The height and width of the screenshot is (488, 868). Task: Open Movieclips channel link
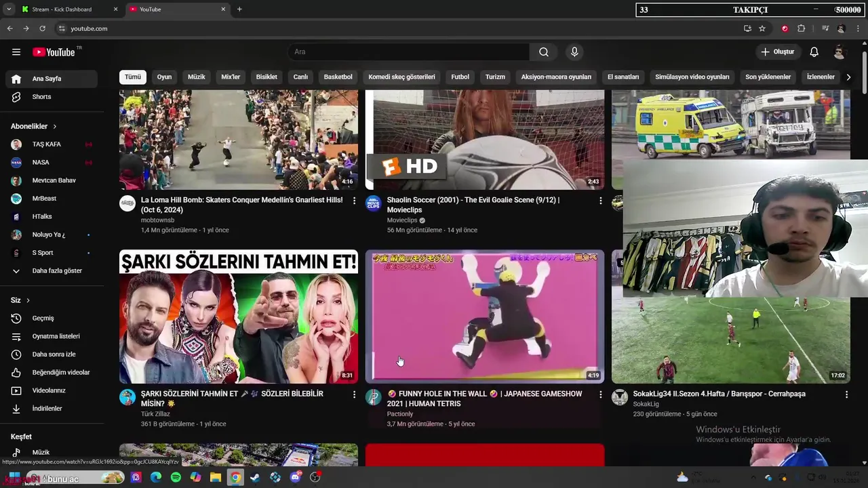[x=402, y=220]
